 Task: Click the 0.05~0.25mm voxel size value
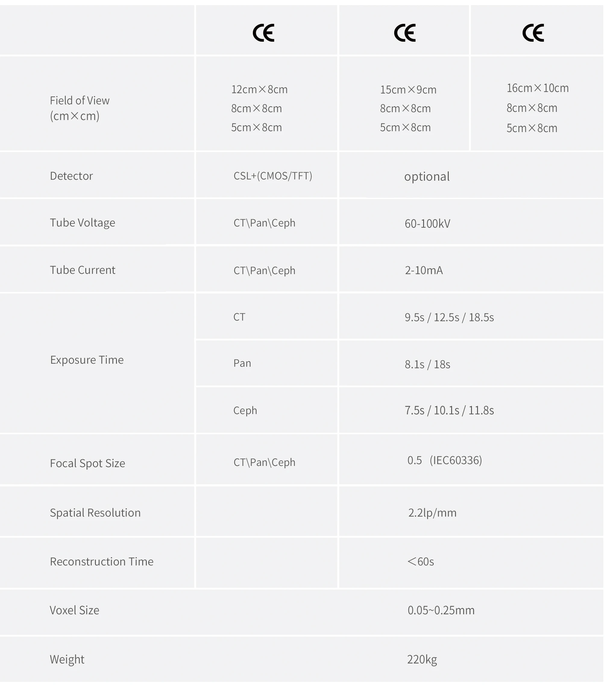tap(441, 610)
